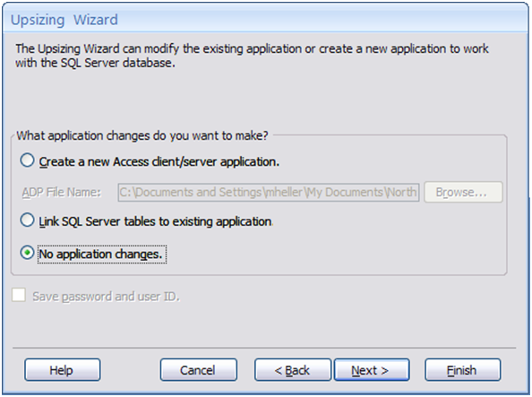Screen dimensions: 532x397
Task: Click the 'Save password and user ID' label text
Action: 106,297
